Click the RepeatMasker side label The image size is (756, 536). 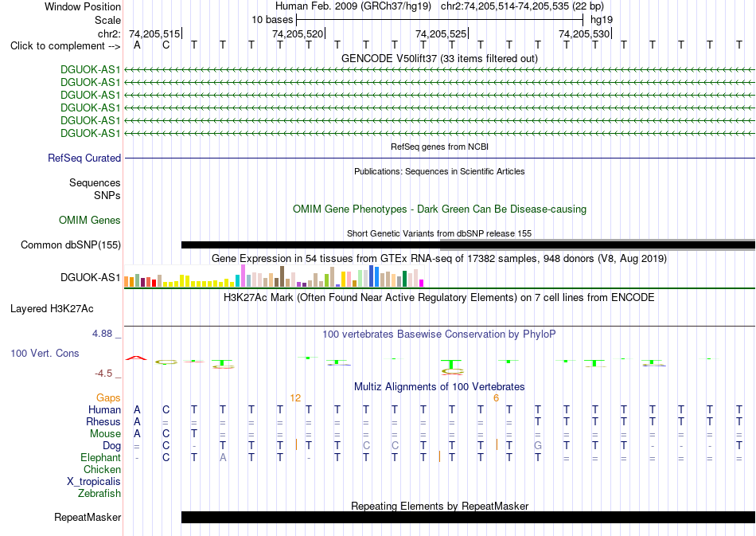click(88, 517)
